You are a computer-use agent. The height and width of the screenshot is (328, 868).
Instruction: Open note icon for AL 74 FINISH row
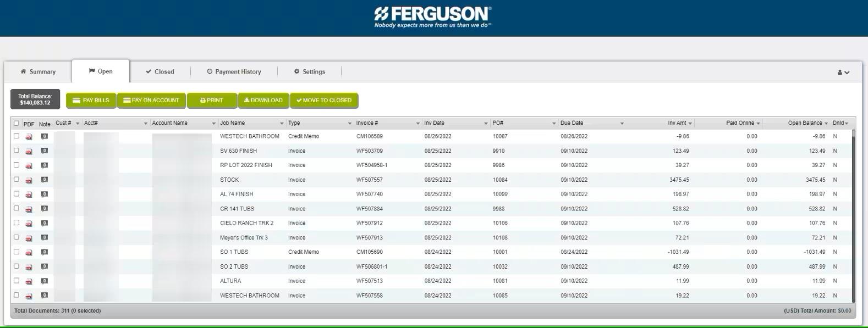tap(45, 194)
